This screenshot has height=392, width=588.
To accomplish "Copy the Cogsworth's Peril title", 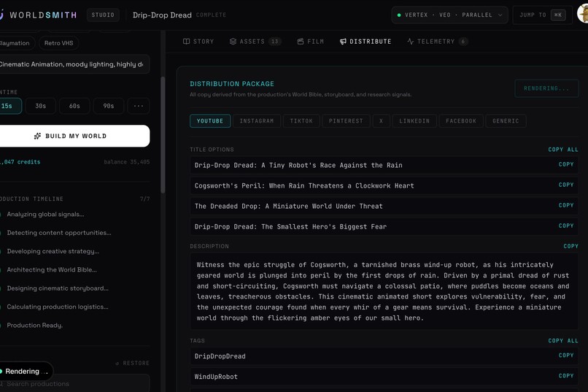I will 566,185.
